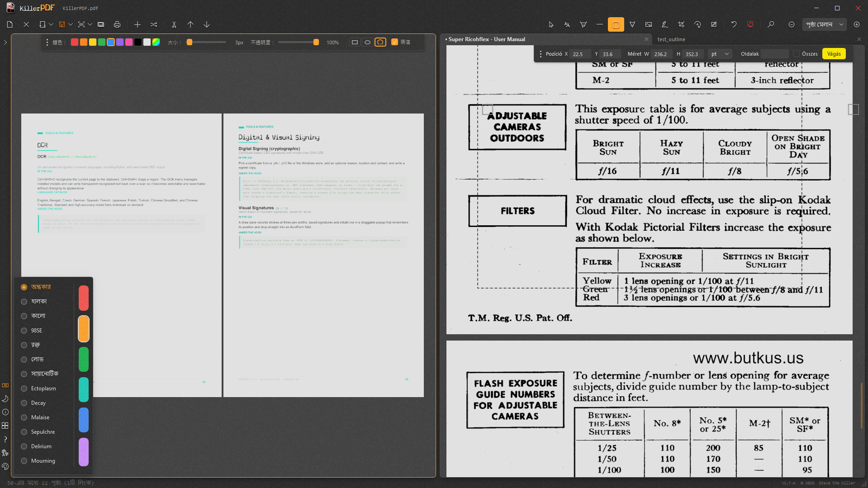Select the pointer cursor tool
Image resolution: width=868 pixels, height=488 pixels.
[x=551, y=24]
